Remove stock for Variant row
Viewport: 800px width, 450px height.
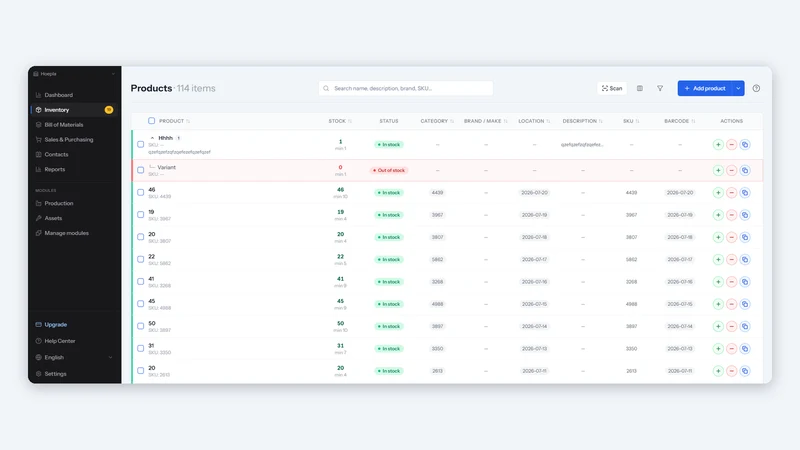[x=731, y=170]
